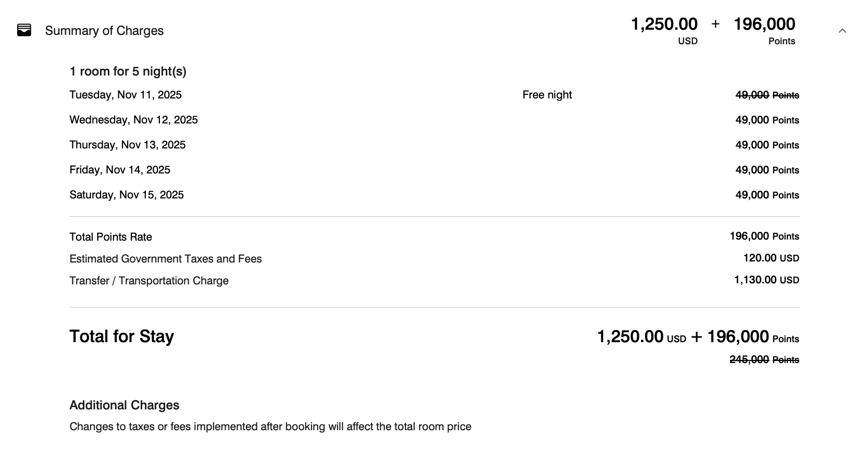The height and width of the screenshot is (475, 868).
Task: Select the 196,000 Points header total
Action: pyautogui.click(x=764, y=30)
